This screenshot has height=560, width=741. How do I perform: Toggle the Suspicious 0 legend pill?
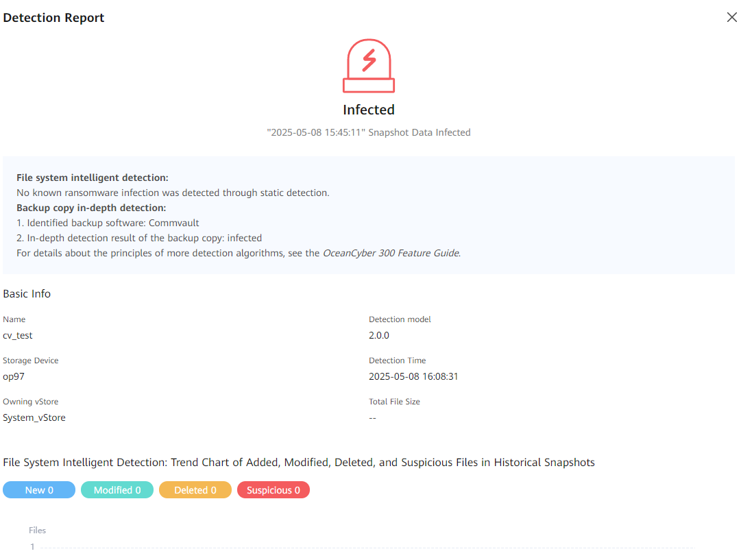(274, 490)
